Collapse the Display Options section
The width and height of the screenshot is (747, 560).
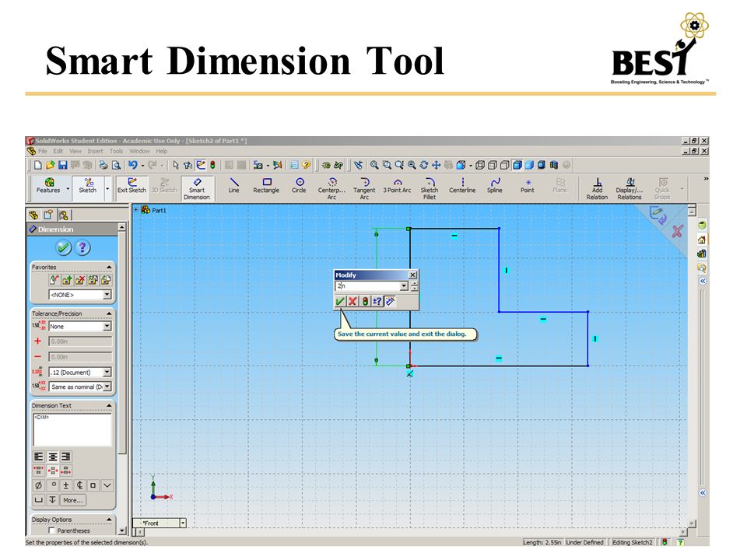(x=109, y=520)
